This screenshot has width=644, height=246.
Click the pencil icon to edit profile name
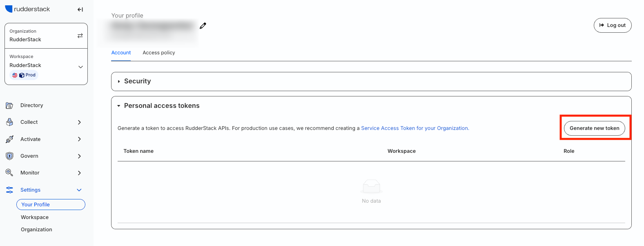(x=203, y=26)
